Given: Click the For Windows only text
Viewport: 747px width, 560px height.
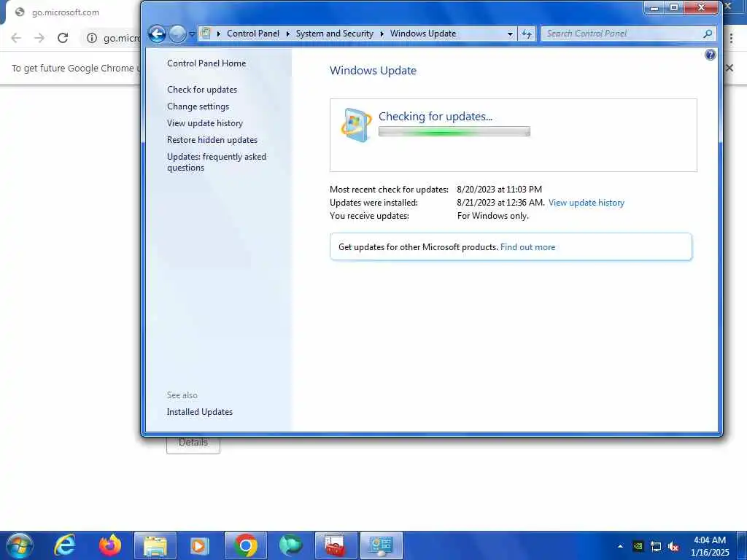Looking at the screenshot, I should click(x=492, y=216).
